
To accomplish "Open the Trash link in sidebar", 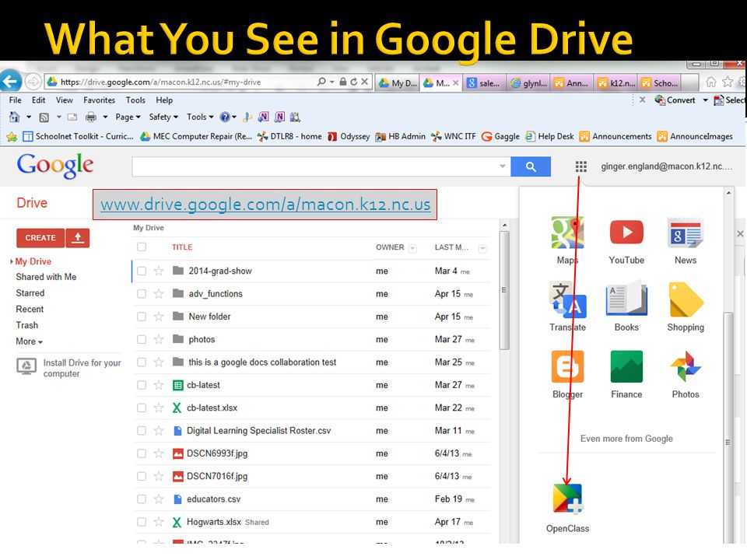I will [x=26, y=325].
